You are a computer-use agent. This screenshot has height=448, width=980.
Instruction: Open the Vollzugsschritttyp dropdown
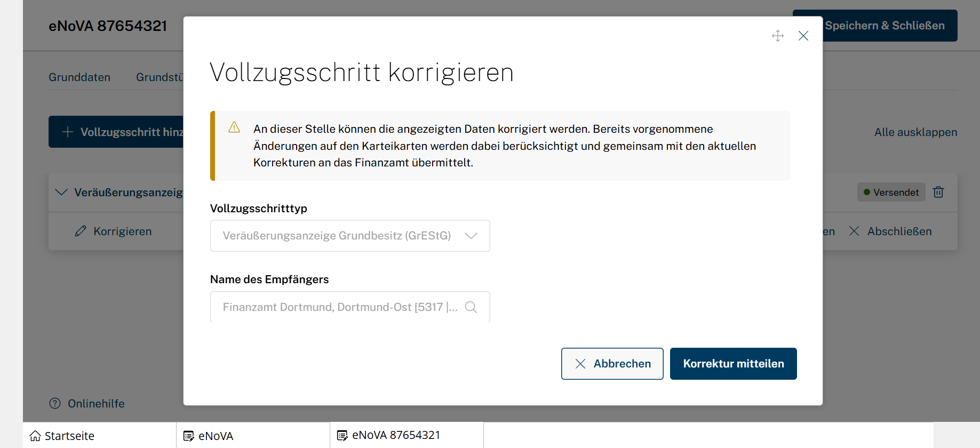click(x=349, y=236)
